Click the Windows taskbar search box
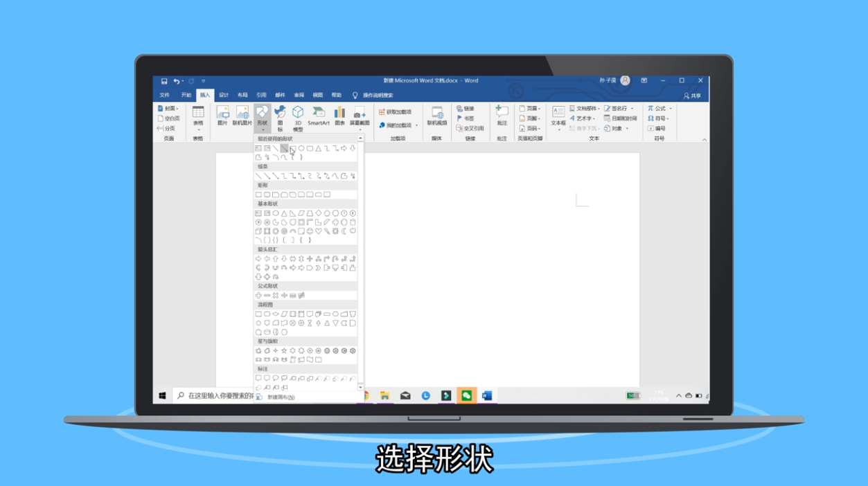868x486 pixels. point(215,396)
